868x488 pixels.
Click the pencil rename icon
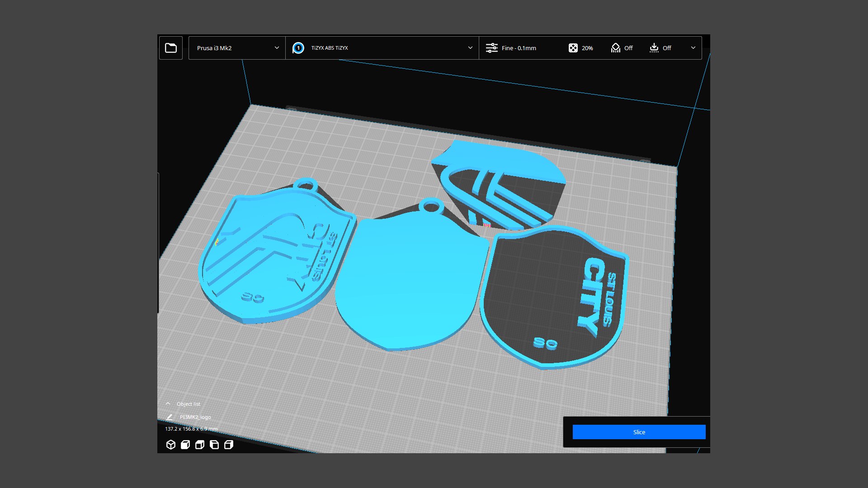pyautogui.click(x=170, y=417)
